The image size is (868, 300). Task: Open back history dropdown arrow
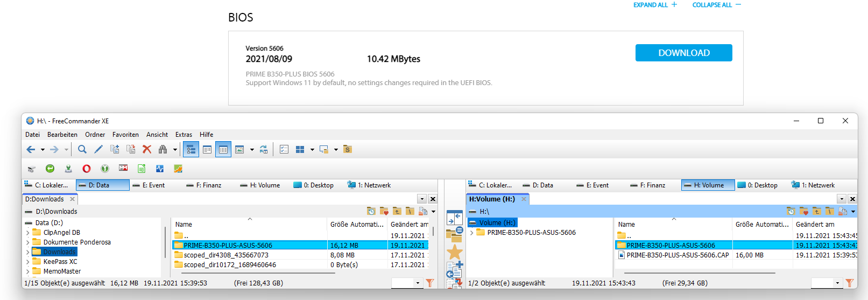point(43,150)
